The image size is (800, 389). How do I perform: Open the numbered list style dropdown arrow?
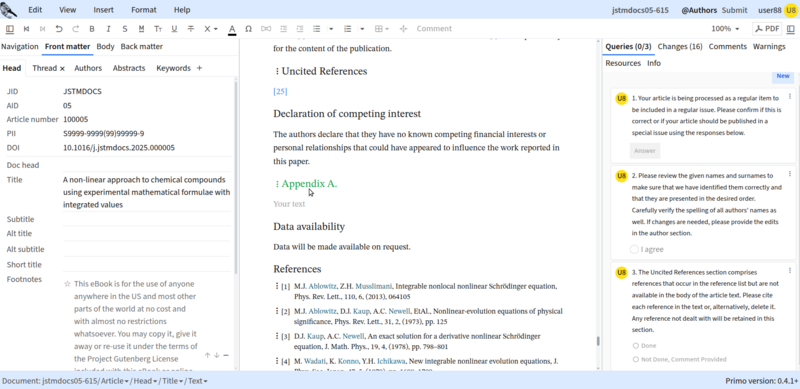pos(362,29)
